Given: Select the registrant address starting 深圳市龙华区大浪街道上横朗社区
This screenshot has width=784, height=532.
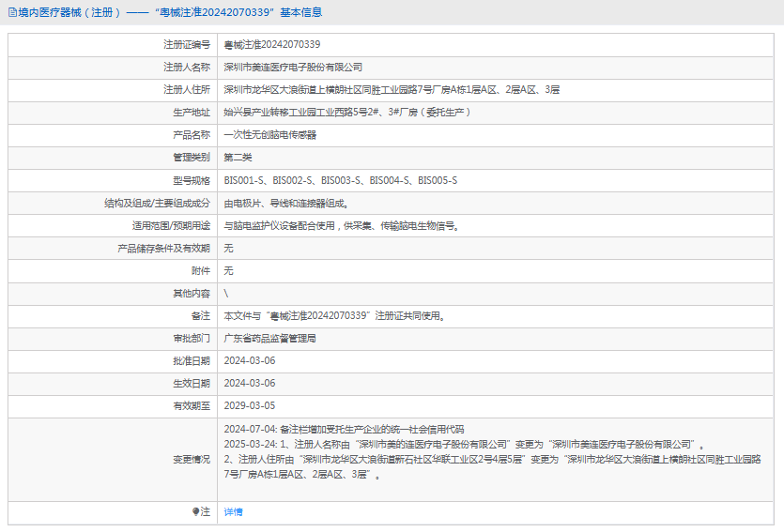Looking at the screenshot, I should pyautogui.click(x=392, y=89).
